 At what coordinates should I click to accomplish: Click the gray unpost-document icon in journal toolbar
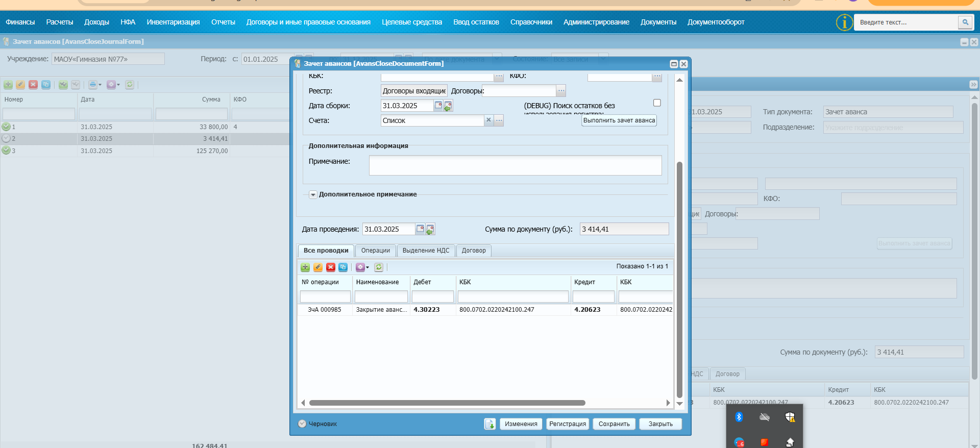pyautogui.click(x=76, y=85)
